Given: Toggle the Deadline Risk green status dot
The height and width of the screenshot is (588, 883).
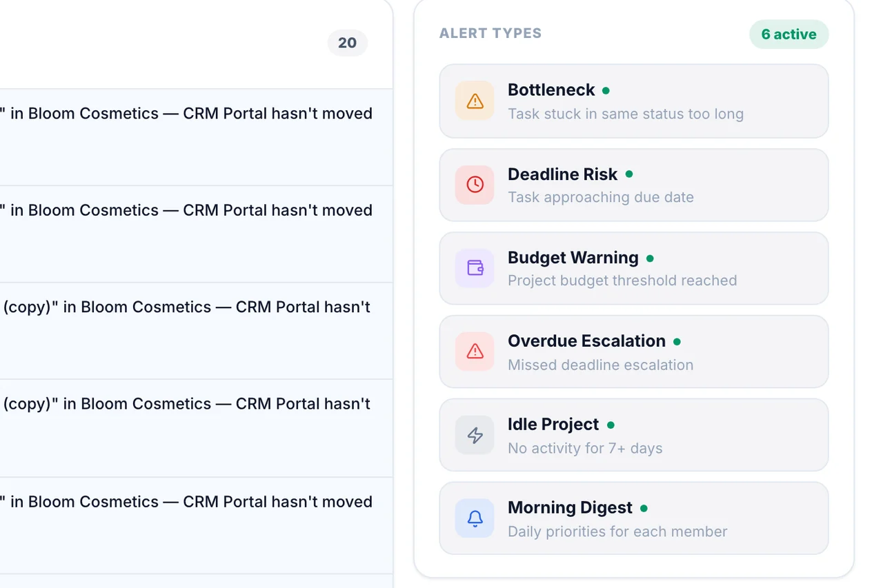Looking at the screenshot, I should coord(628,174).
